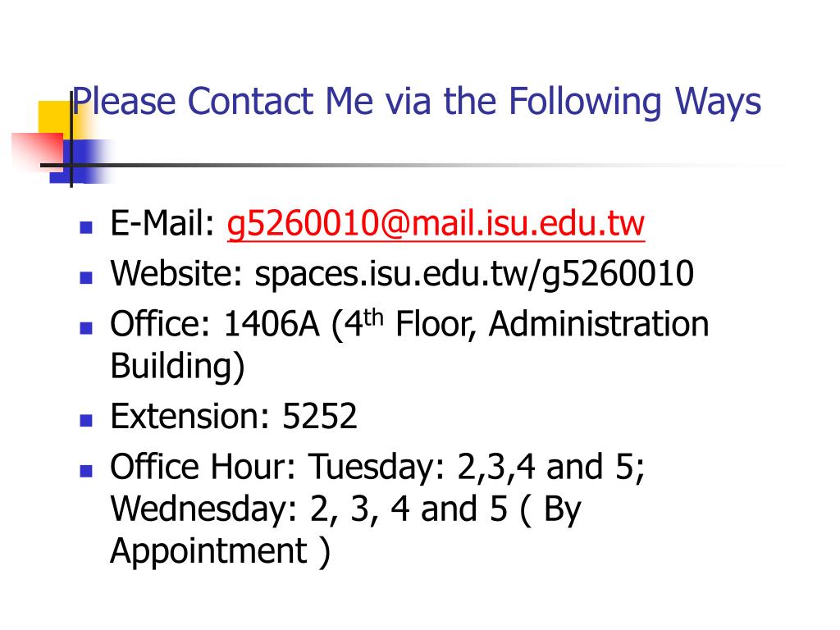
Task: Click the horizontal gradient line under the title
Action: 413,165
